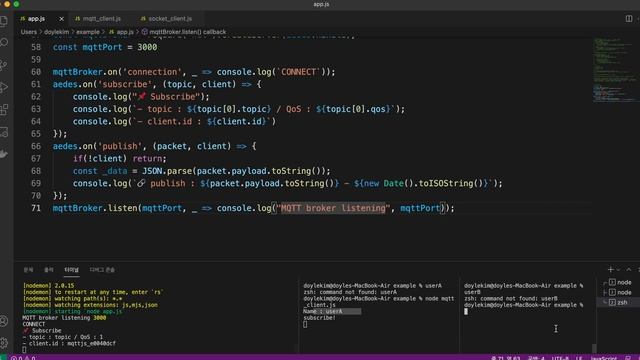
Task: Click line number 58 in the gutter
Action: tap(36, 47)
